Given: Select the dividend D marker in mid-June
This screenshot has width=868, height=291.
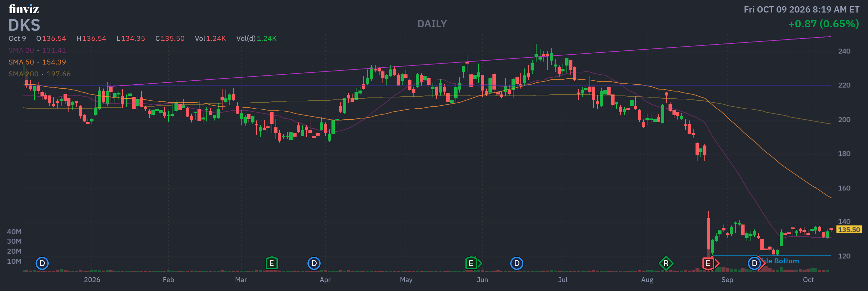Looking at the screenshot, I should tap(516, 263).
